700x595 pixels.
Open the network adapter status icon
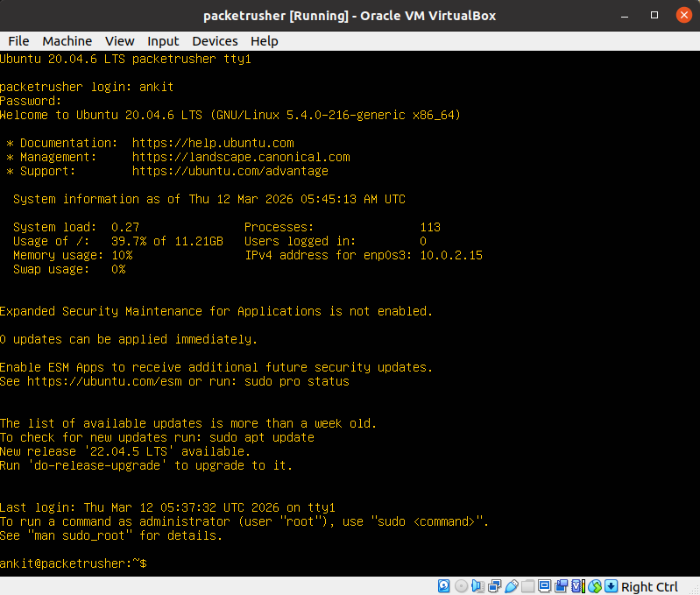tap(494, 586)
